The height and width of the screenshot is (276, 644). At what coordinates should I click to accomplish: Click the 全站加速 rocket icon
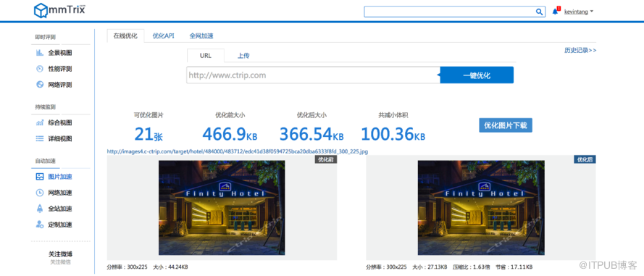coord(40,208)
